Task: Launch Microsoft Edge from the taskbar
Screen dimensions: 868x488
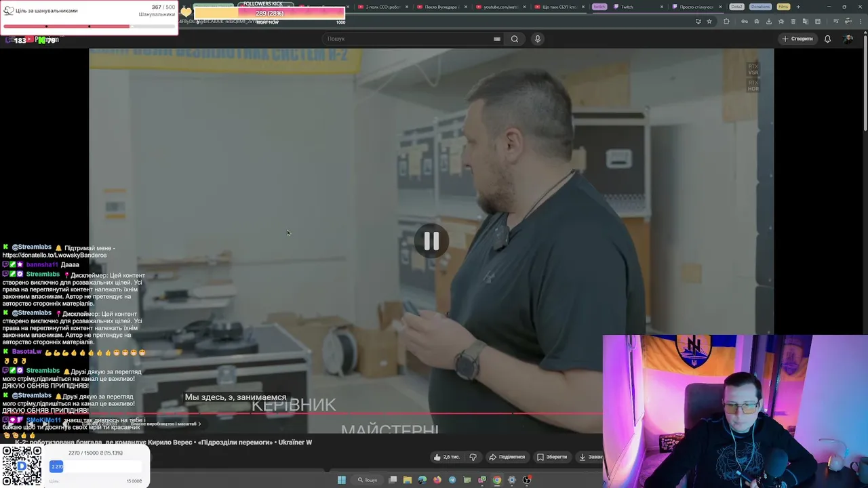Action: click(422, 480)
